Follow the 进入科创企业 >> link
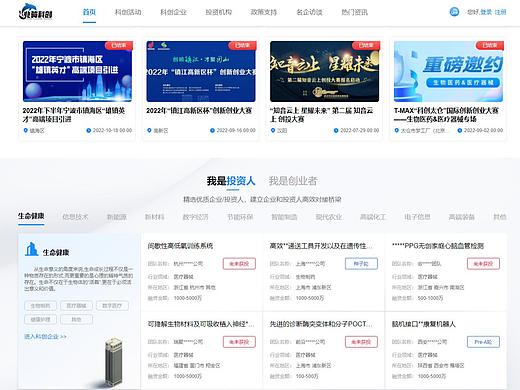 (x=45, y=336)
